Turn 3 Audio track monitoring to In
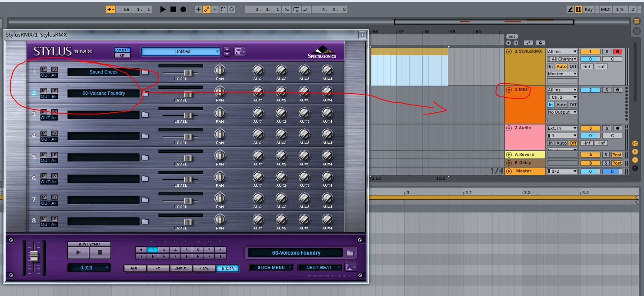 click(551, 143)
